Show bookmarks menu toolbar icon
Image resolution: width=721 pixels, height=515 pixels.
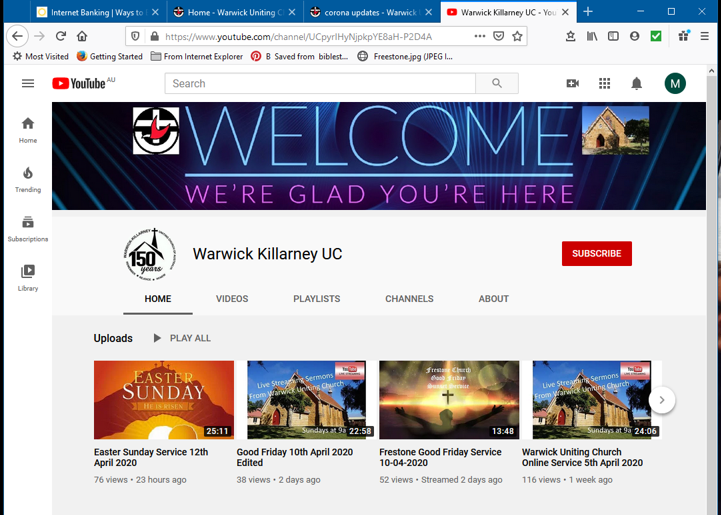point(570,36)
